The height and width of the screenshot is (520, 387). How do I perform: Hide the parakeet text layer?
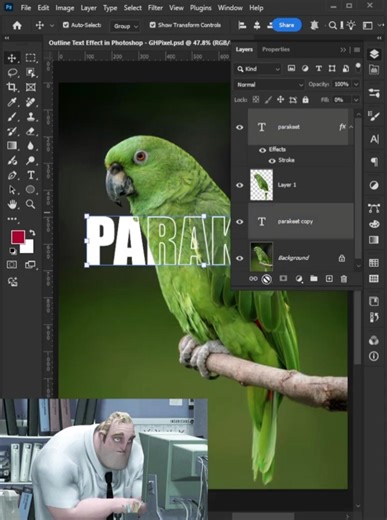tap(240, 127)
